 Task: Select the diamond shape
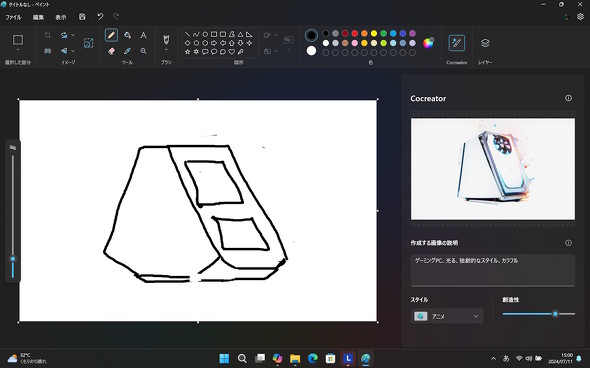point(187,43)
